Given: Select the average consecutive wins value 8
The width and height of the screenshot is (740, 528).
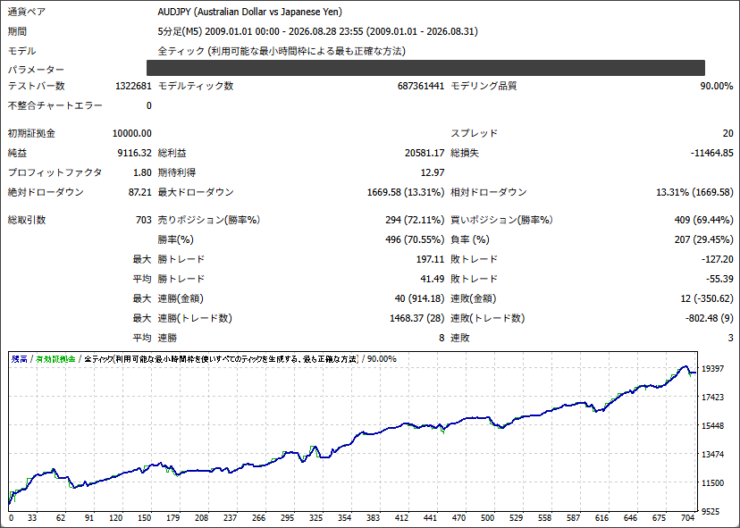Looking at the screenshot, I should point(442,338).
